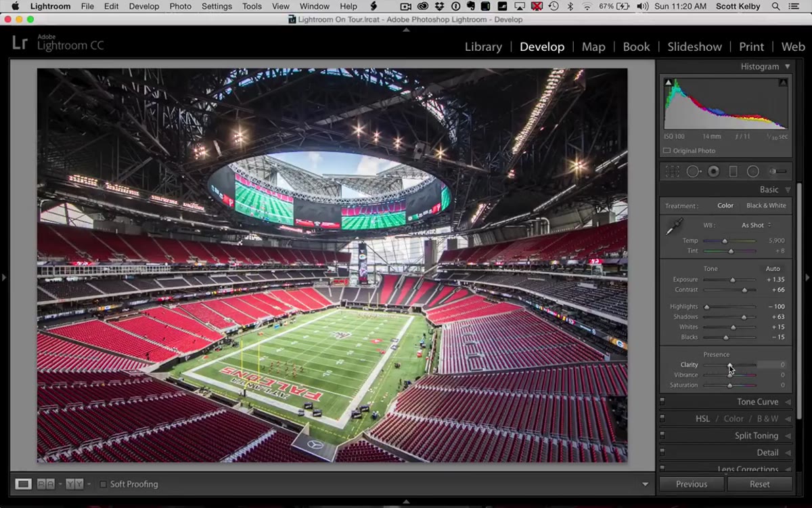Toggle the Lens Corrections panel switch
The height and width of the screenshot is (508, 812).
point(662,468)
